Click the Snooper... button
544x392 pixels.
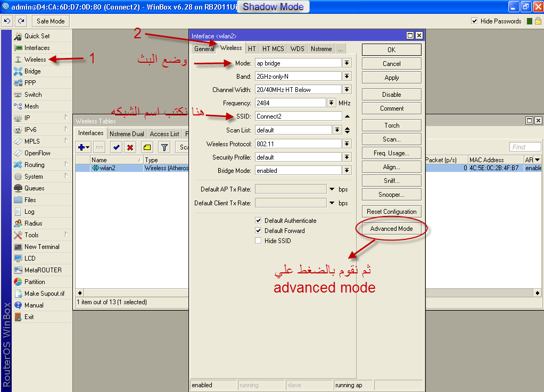(x=392, y=195)
